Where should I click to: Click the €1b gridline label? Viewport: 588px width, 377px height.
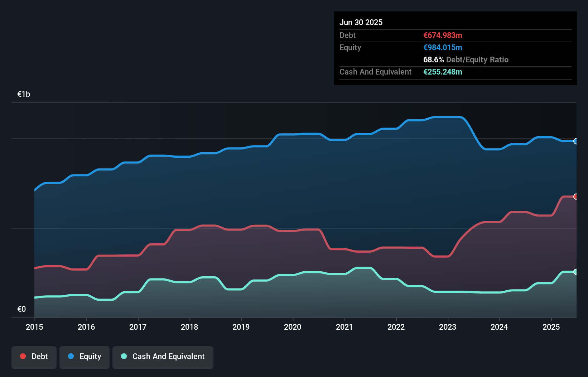24,94
